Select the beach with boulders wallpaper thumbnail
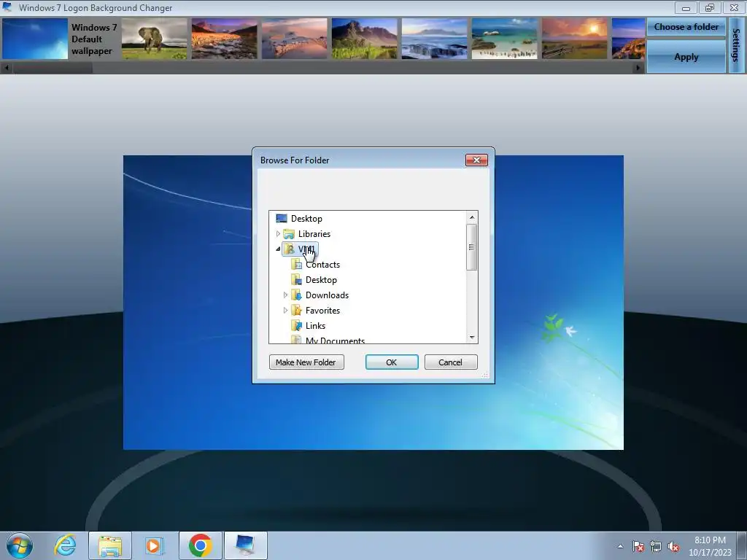The image size is (747, 560). click(x=505, y=39)
